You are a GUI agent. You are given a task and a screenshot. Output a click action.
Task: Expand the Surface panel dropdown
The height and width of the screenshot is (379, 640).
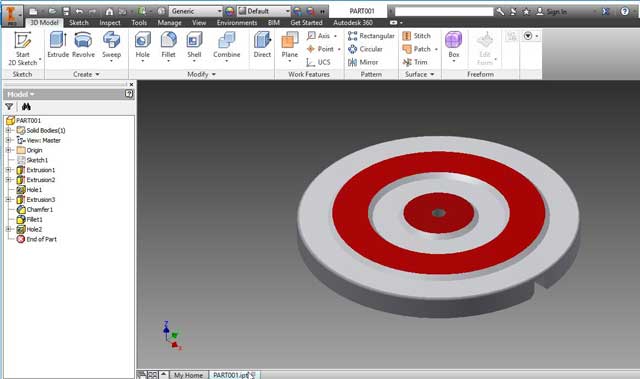tap(420, 74)
